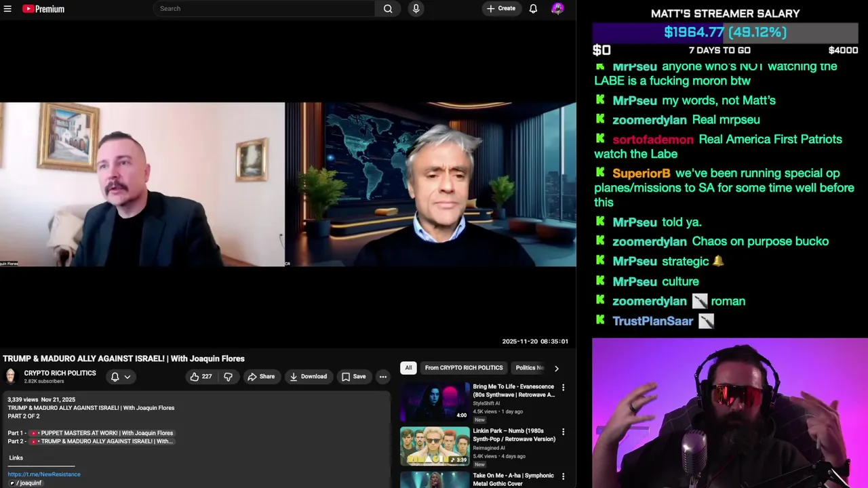
Task: Open Part 2 TRUMP & MADURO ALLY link
Action: [x=101, y=441]
